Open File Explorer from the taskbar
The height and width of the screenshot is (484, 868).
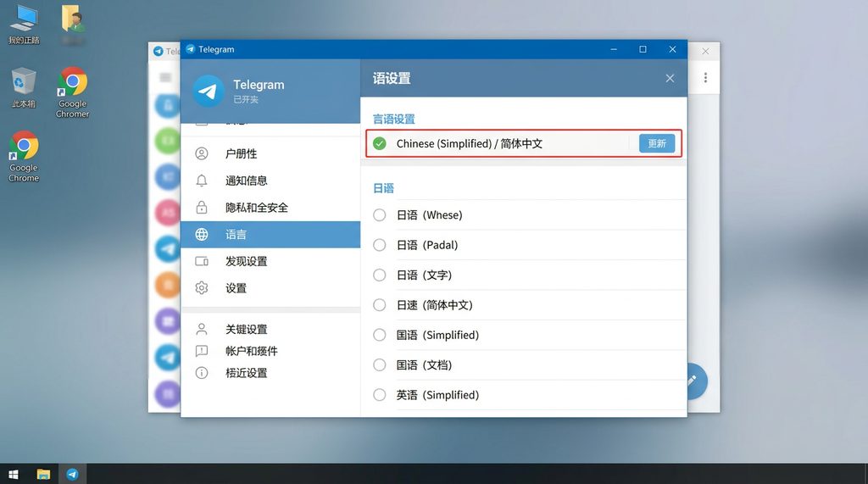click(43, 474)
